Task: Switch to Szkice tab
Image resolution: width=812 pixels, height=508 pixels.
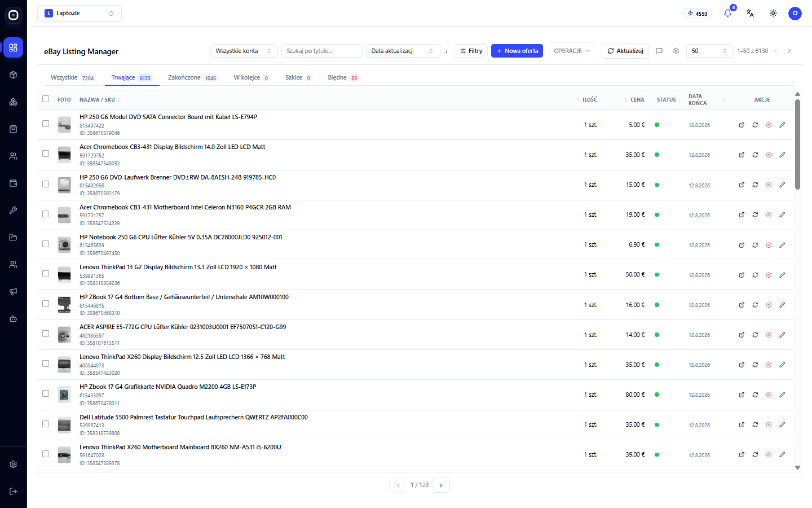Action: 298,78
